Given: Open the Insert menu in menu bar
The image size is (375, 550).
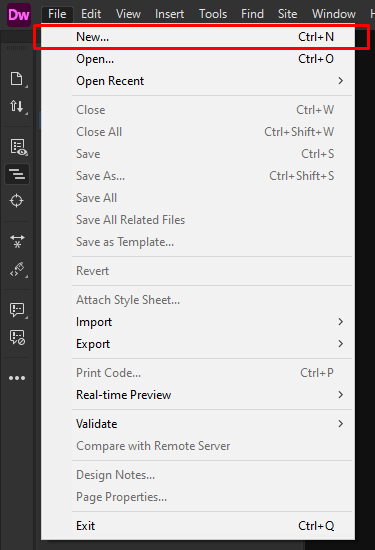Looking at the screenshot, I should (169, 14).
